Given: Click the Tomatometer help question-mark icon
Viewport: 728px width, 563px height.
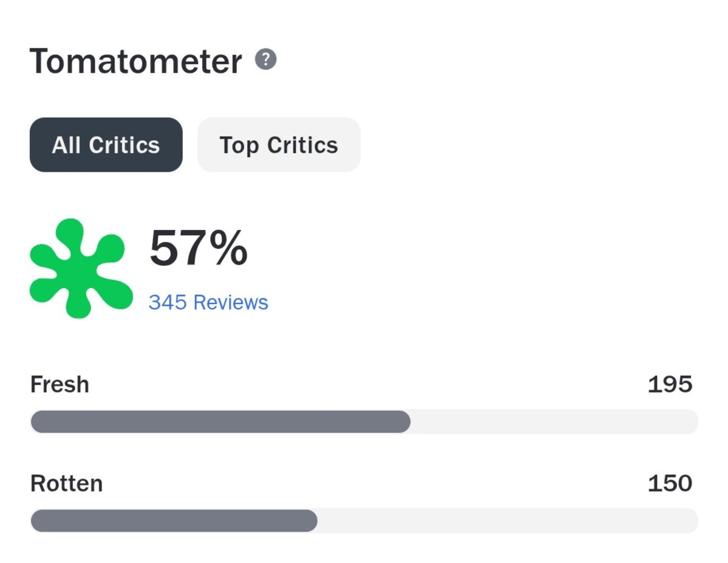Looking at the screenshot, I should coord(265,59).
